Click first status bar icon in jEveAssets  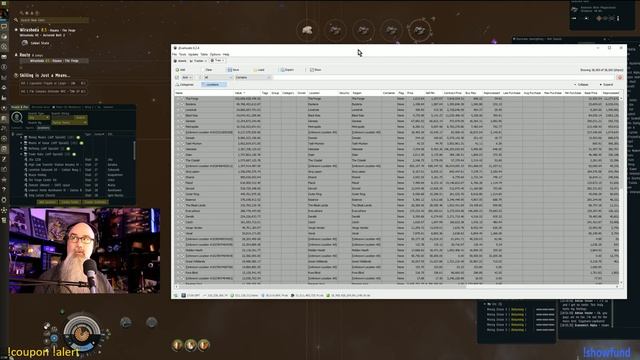click(x=176, y=295)
